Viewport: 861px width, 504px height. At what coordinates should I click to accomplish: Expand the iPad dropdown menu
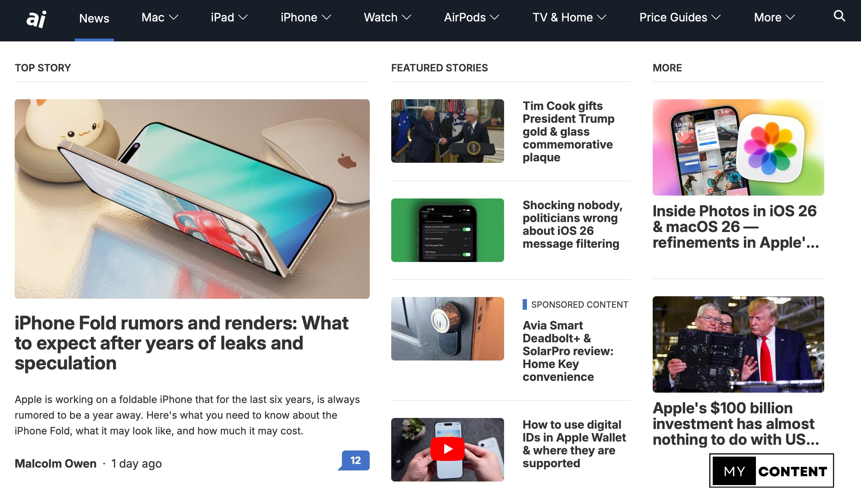(229, 17)
